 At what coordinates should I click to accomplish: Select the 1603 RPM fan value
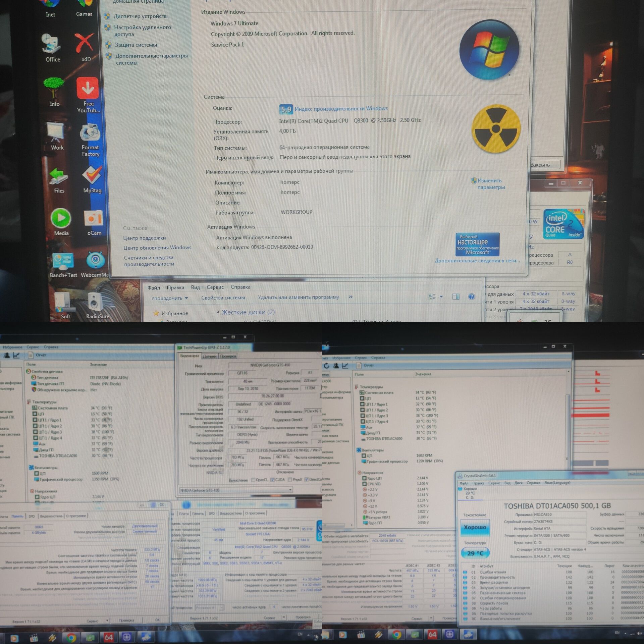(x=424, y=455)
